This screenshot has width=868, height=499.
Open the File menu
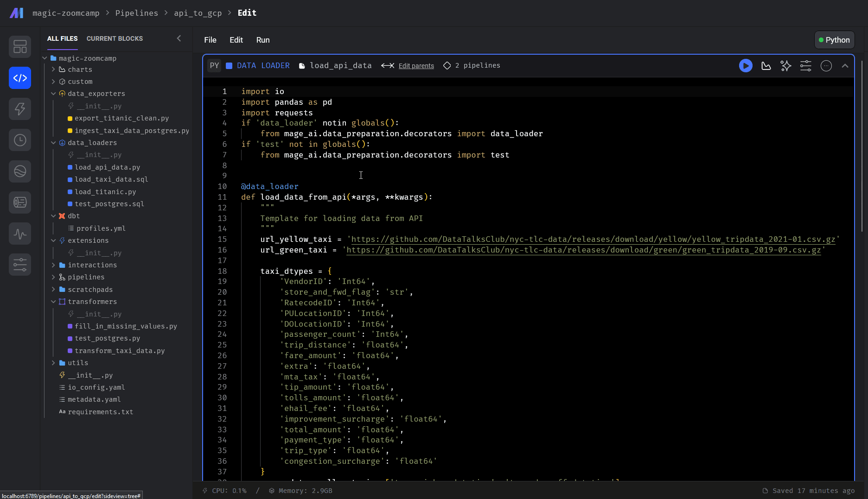coord(210,40)
